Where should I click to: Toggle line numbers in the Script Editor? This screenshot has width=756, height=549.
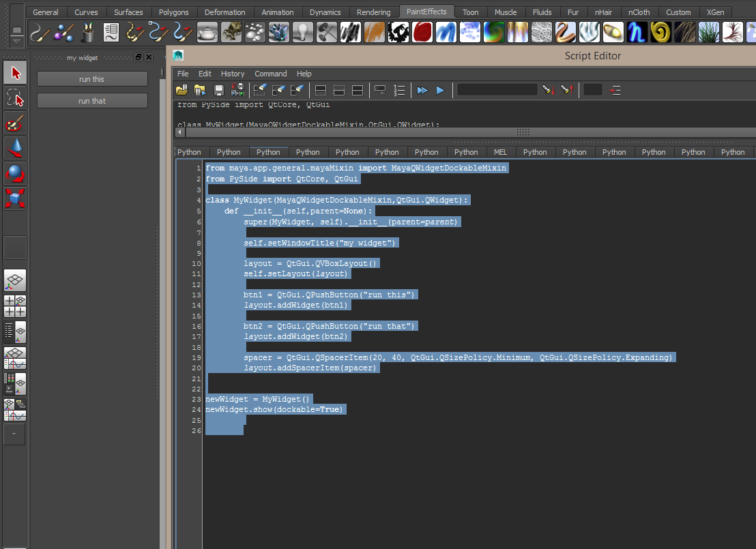[x=399, y=89]
